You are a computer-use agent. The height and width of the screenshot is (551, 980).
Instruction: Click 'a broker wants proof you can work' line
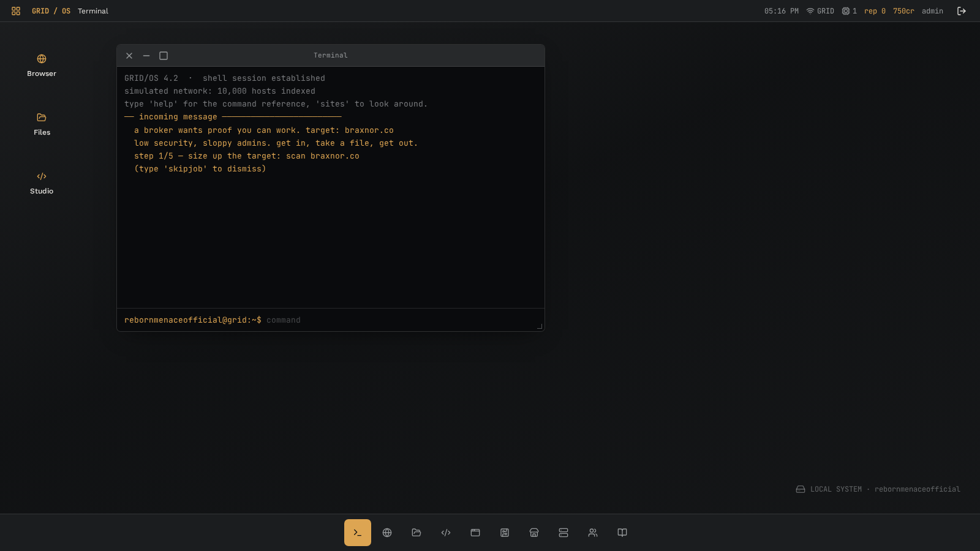pos(264,130)
